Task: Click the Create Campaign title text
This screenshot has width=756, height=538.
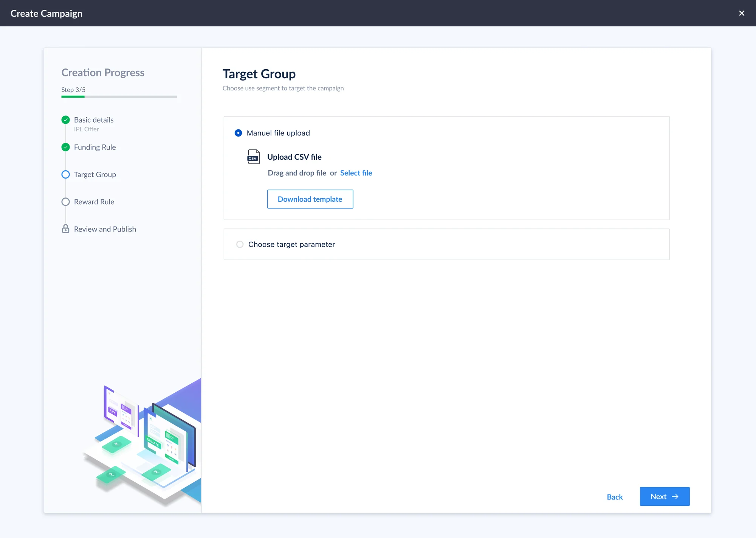Action: (x=46, y=14)
